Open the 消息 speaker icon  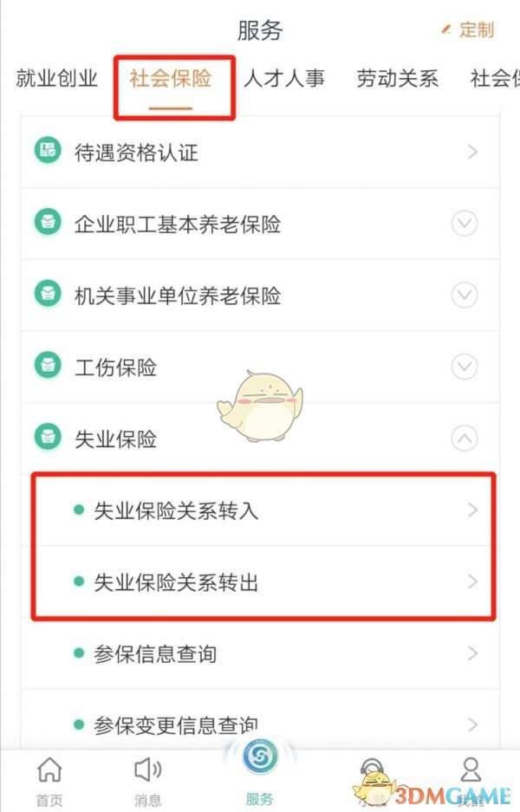pyautogui.click(x=147, y=770)
